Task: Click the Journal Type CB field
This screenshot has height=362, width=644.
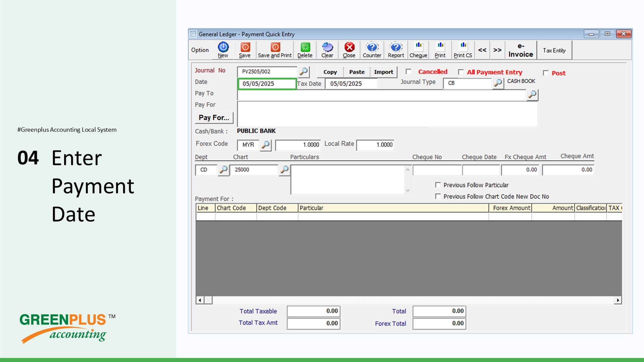Action: 468,83
